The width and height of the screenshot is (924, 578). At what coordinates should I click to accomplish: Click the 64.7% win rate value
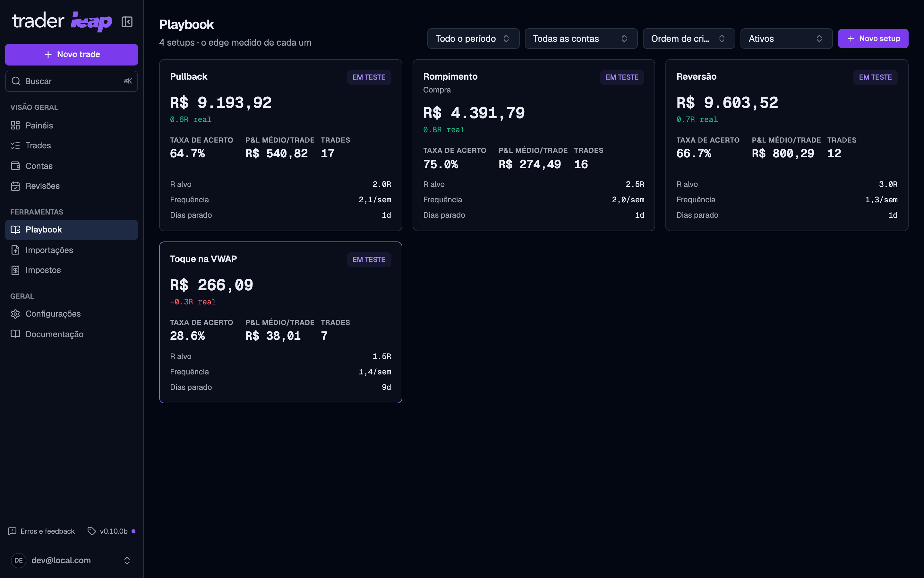click(187, 154)
